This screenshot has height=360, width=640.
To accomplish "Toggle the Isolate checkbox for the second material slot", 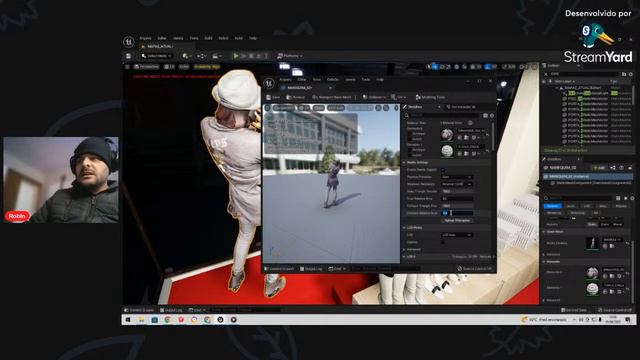I will point(409,155).
